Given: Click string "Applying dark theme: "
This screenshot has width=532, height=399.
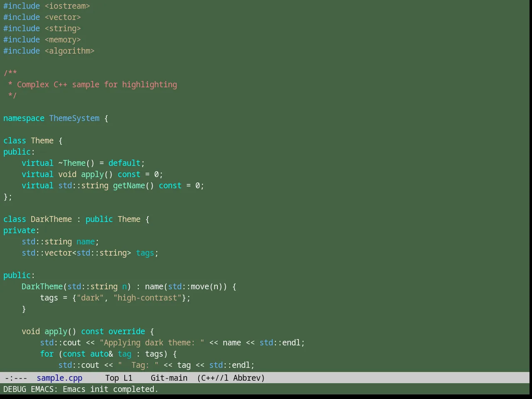Looking at the screenshot, I should click(x=152, y=342).
